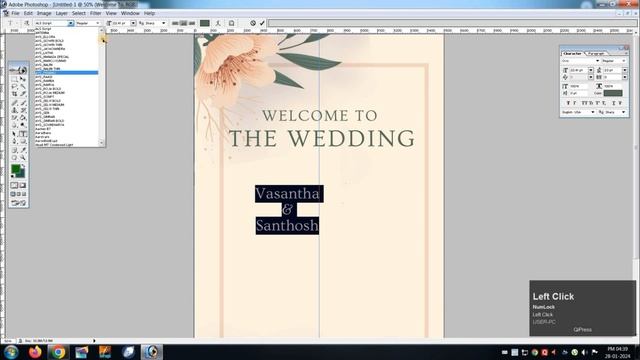The height and width of the screenshot is (360, 640).
Task: Select the History Brush tool
Action: [x=23, y=110]
